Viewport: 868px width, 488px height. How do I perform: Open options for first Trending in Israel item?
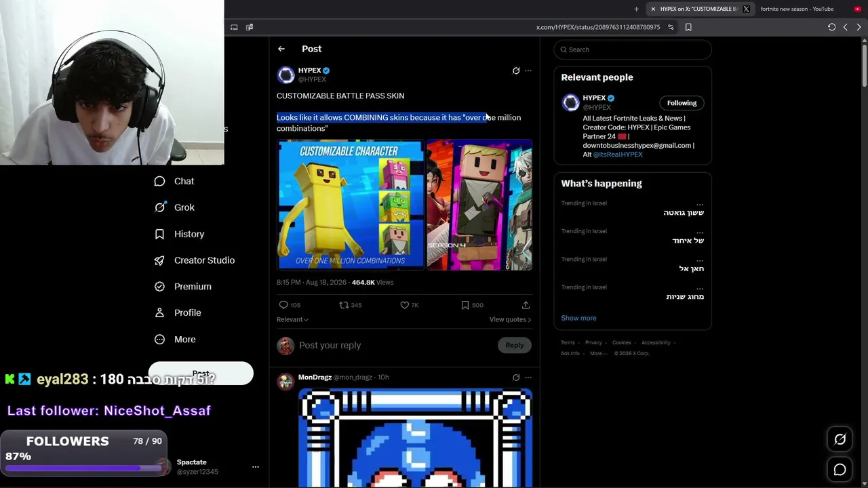700,203
